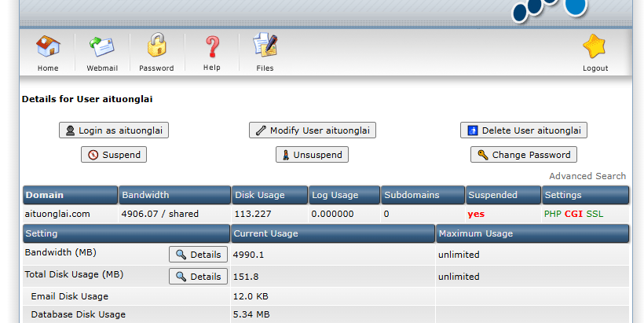Screen dimensions: 644x323
Task: Open the Advanced Search link
Action: (587, 176)
